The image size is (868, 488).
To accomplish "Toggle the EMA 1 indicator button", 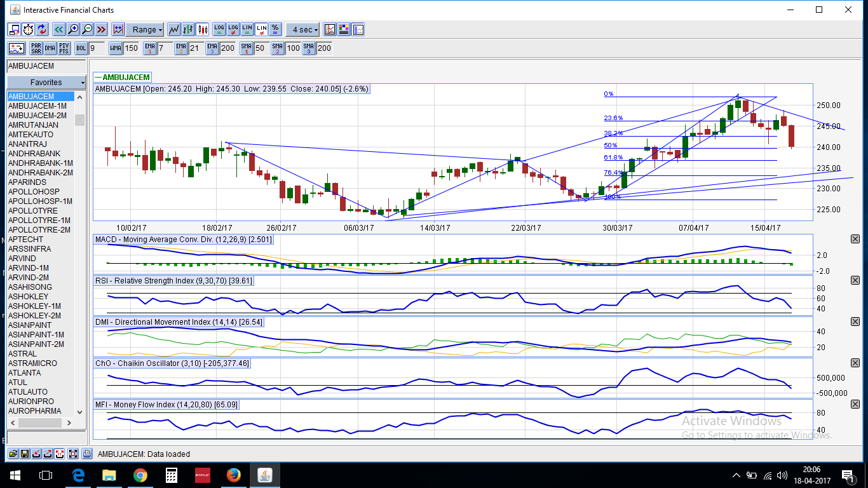I will click(x=150, y=48).
